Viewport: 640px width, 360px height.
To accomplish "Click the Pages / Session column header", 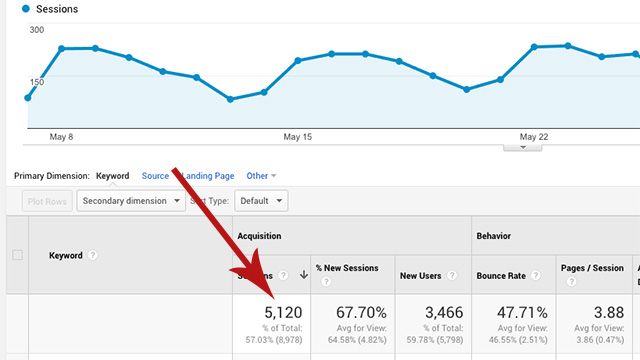I will pyautogui.click(x=592, y=268).
